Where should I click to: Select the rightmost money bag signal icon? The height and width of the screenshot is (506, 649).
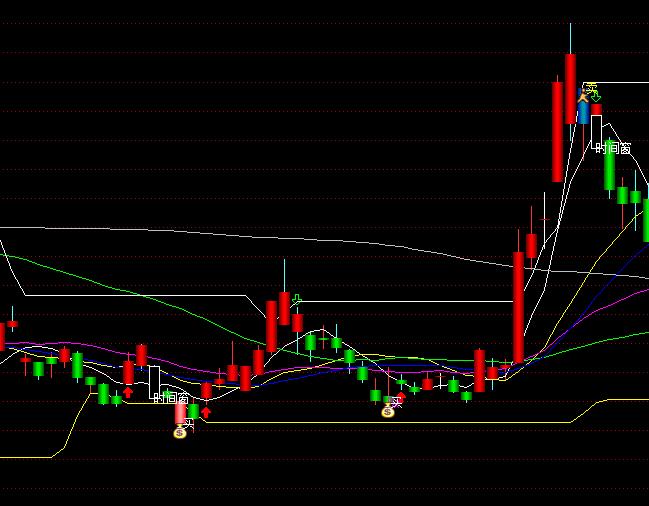(x=388, y=410)
